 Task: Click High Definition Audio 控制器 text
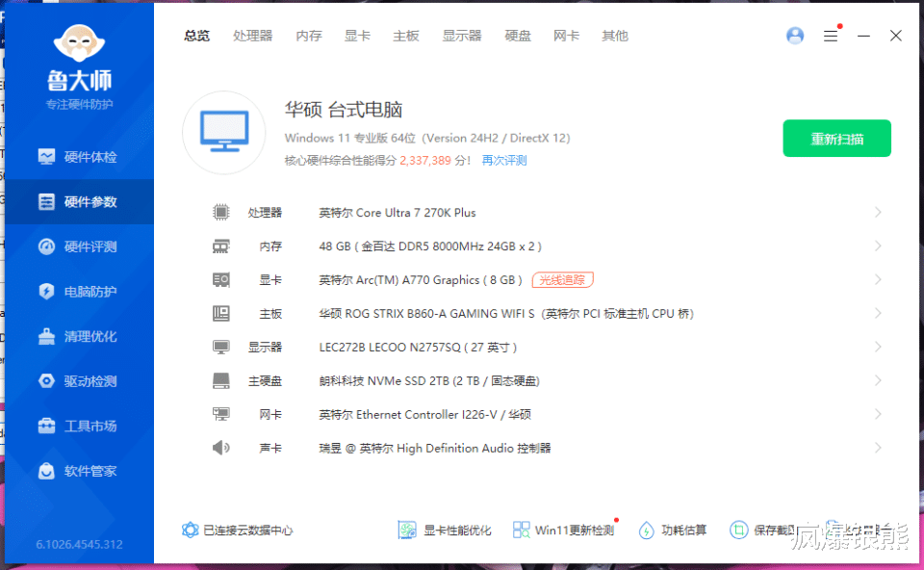click(x=474, y=448)
